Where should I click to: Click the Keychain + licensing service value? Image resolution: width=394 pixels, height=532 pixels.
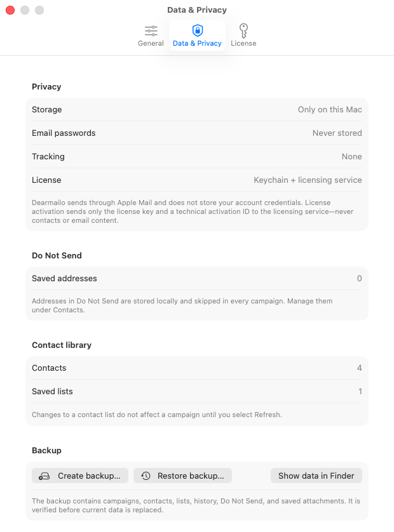coord(308,180)
